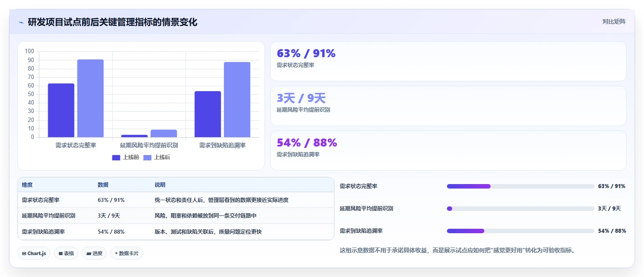Click chart axis label 需求状态完整率
644x277 pixels.
click(x=76, y=145)
